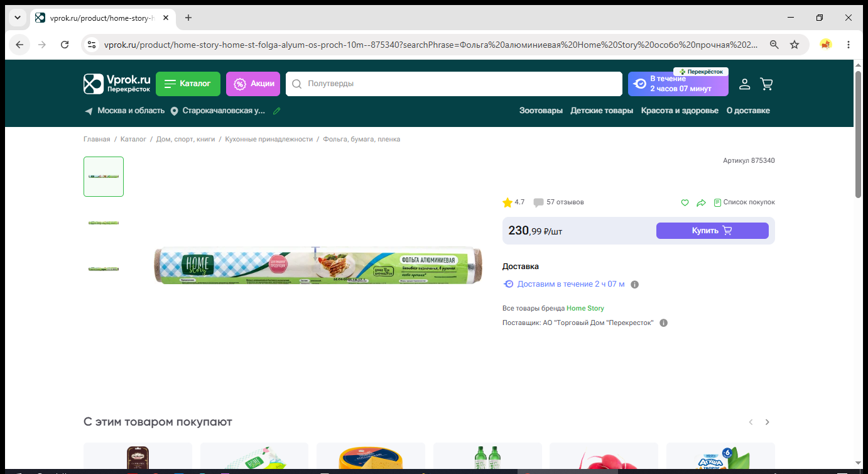This screenshot has width=868, height=474.
Task: View site information in address bar
Action: click(x=92, y=45)
